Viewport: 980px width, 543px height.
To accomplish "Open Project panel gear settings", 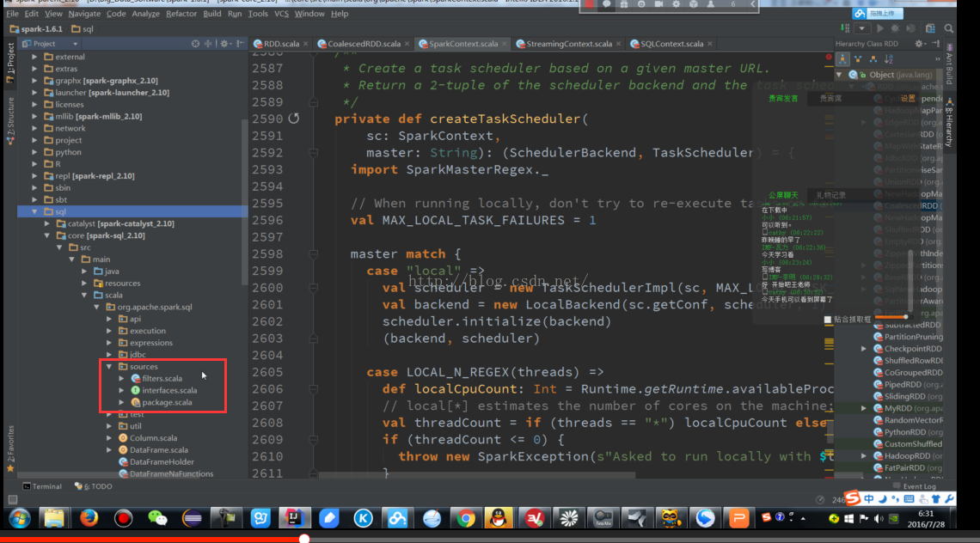I will point(225,44).
